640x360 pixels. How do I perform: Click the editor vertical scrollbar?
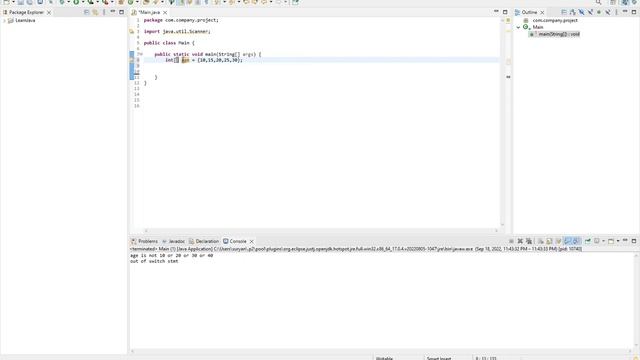(502, 122)
